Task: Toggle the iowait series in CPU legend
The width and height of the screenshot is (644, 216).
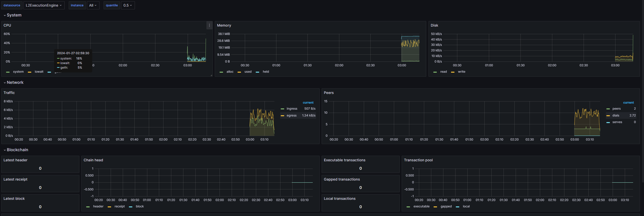Action: [x=39, y=72]
